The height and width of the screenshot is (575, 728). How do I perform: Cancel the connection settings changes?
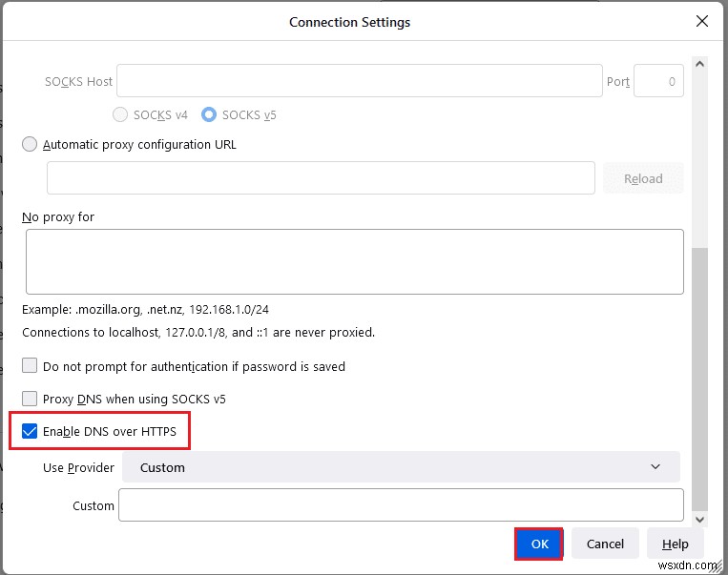[x=605, y=544]
